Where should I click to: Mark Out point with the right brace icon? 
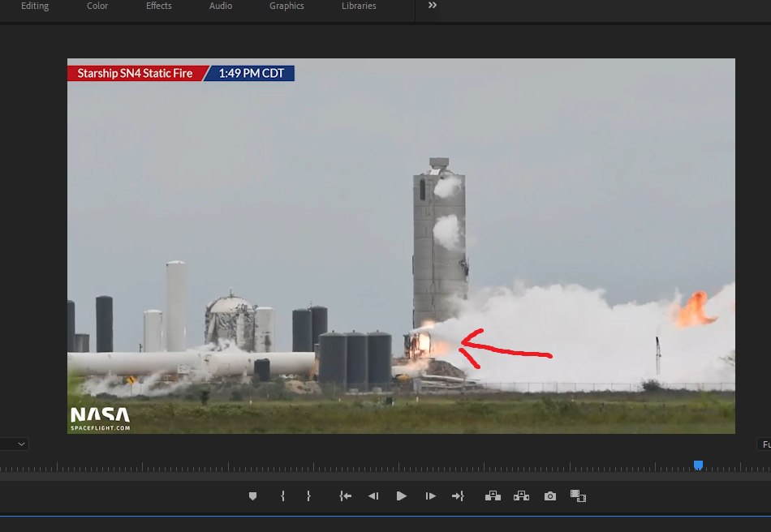[308, 496]
